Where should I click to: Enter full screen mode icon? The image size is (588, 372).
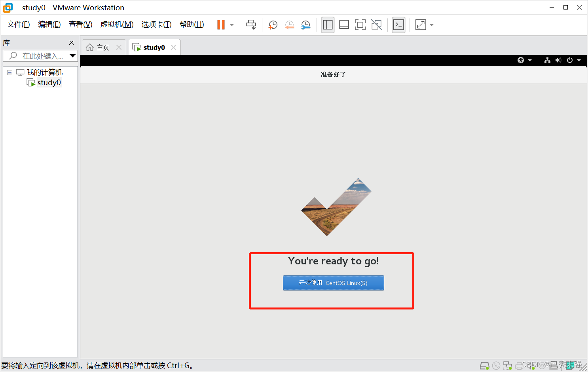click(x=360, y=25)
